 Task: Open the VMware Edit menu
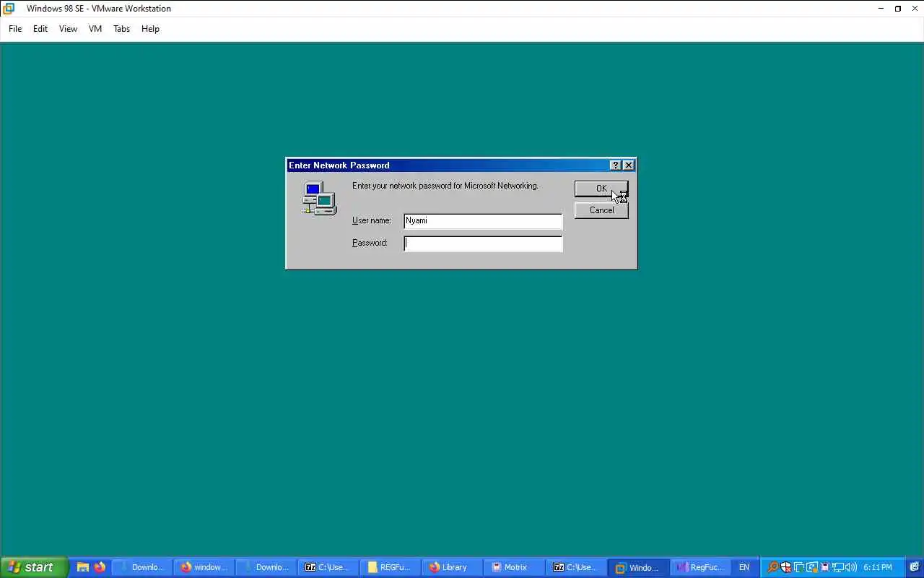[40, 29]
